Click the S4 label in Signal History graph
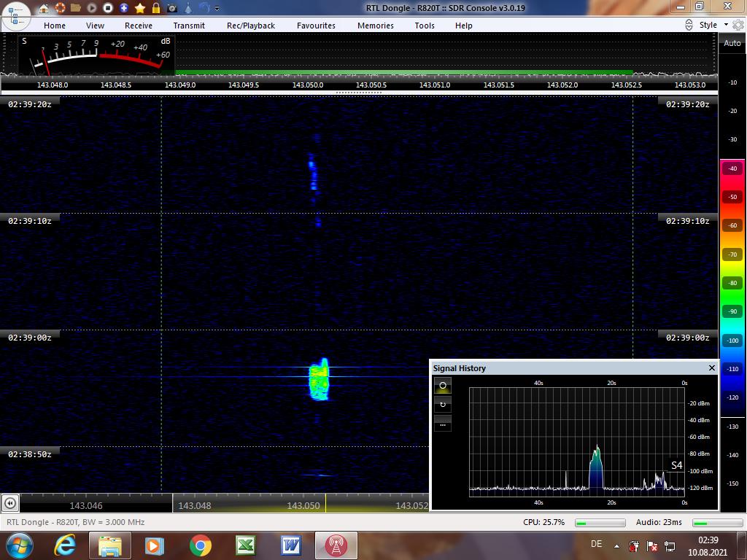 (676, 465)
